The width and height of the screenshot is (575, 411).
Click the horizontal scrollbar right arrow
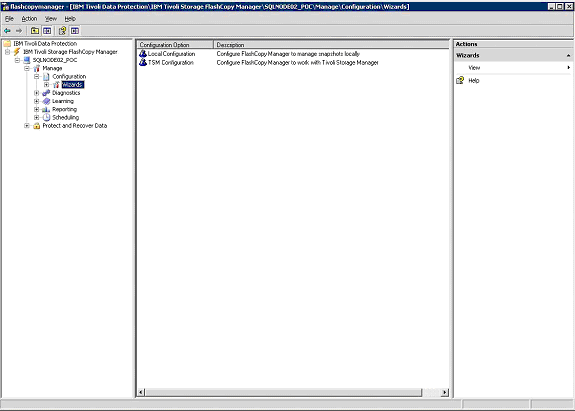click(x=445, y=392)
